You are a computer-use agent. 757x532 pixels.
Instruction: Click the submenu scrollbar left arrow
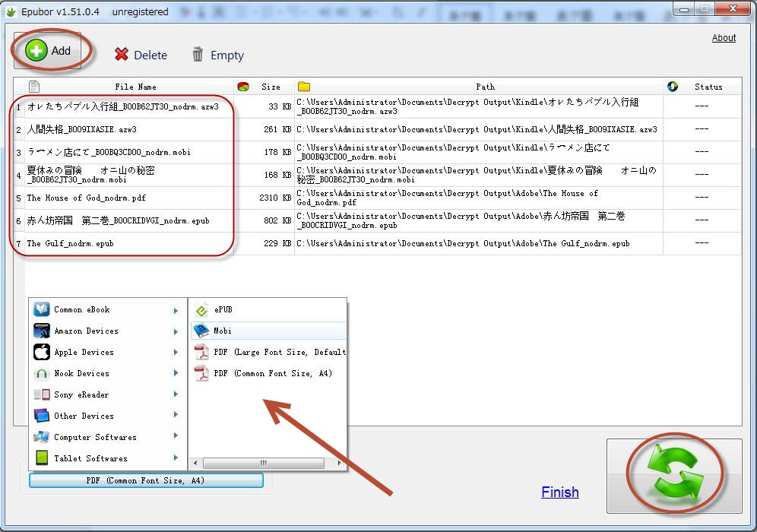pyautogui.click(x=195, y=463)
